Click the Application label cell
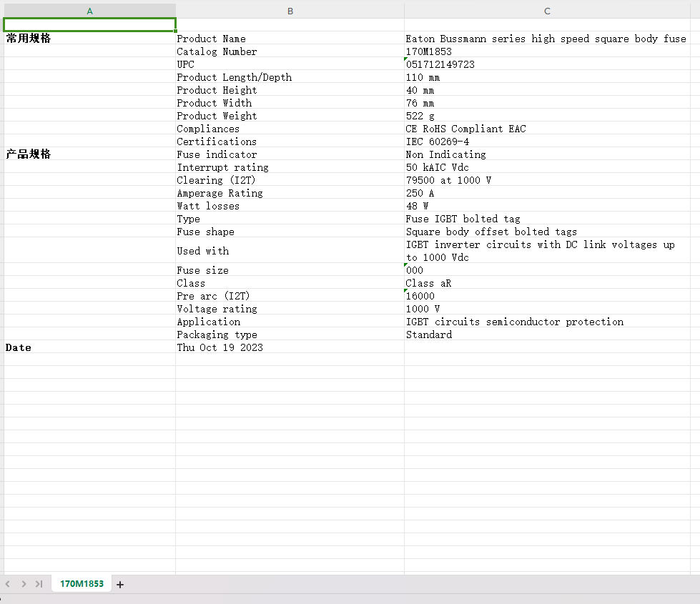This screenshot has width=700, height=604. pyautogui.click(x=290, y=322)
